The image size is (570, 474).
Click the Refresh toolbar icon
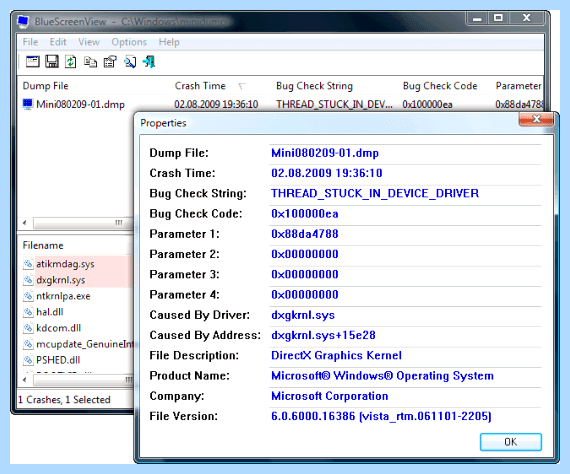(x=71, y=61)
